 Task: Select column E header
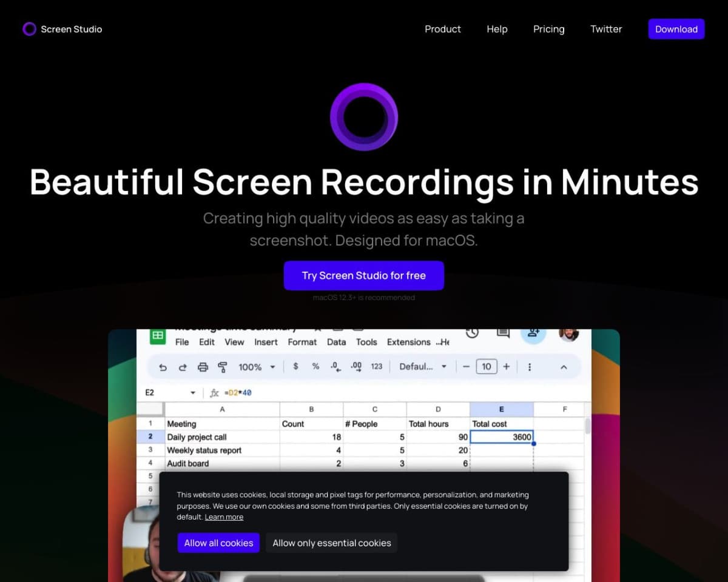tap(502, 409)
